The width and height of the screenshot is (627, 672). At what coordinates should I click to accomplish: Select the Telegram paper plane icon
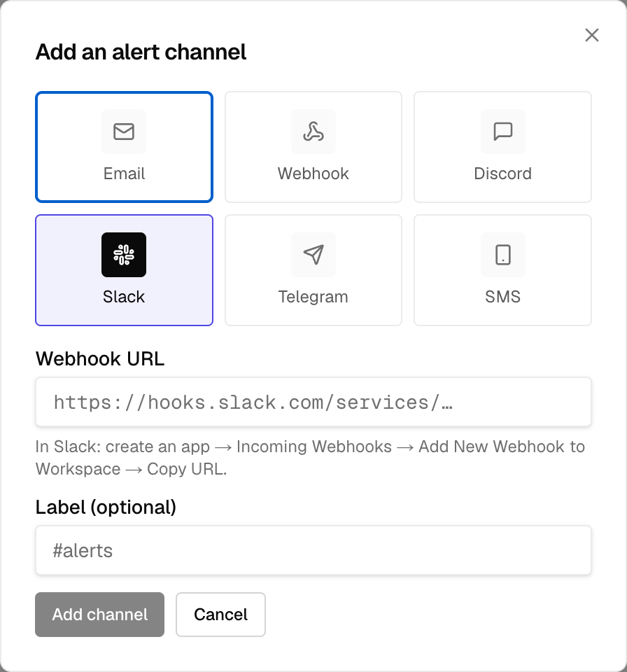point(313,255)
